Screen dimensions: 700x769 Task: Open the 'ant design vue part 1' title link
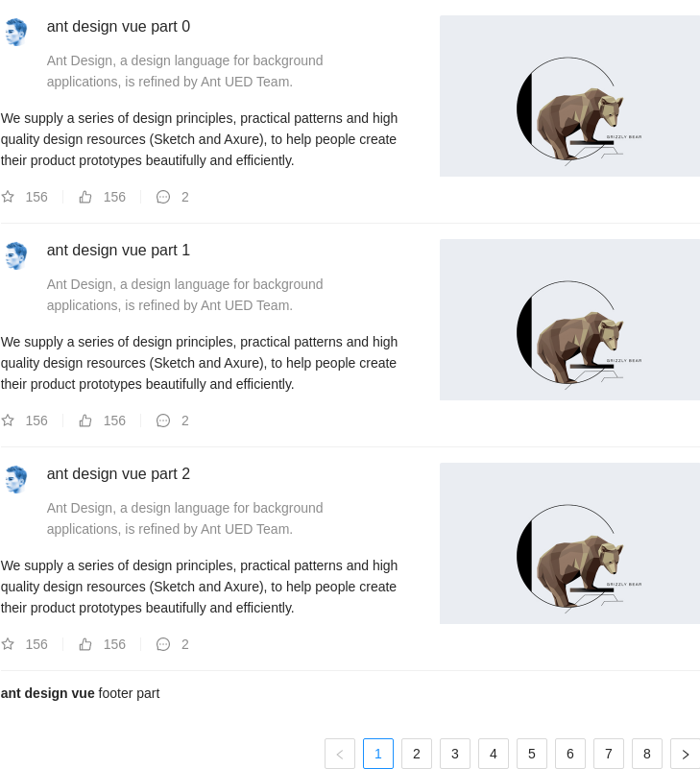click(x=118, y=251)
